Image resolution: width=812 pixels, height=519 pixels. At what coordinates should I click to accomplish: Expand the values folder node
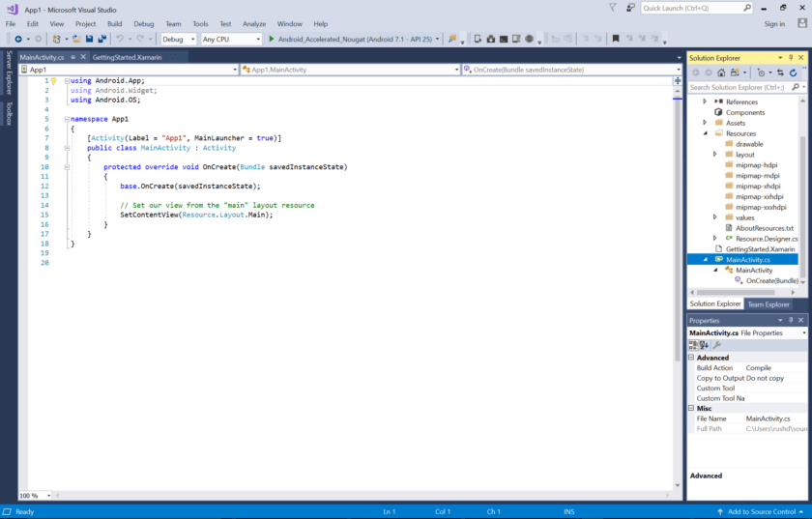(714, 217)
